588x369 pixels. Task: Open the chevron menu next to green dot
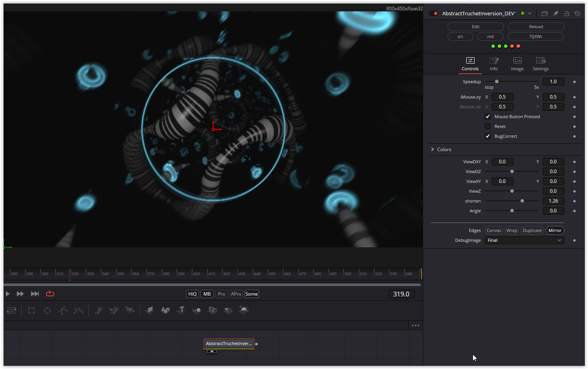click(x=530, y=13)
